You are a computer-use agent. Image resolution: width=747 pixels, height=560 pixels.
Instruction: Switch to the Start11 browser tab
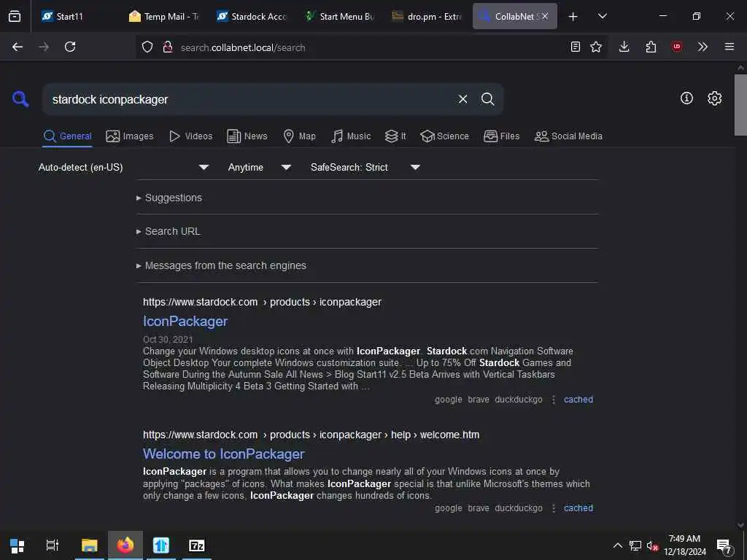point(76,16)
